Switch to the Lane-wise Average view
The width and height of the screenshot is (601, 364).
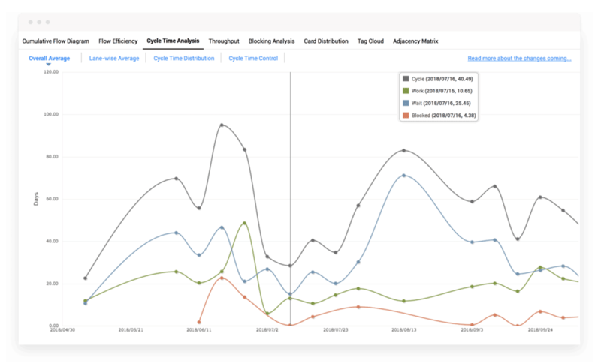click(x=114, y=59)
